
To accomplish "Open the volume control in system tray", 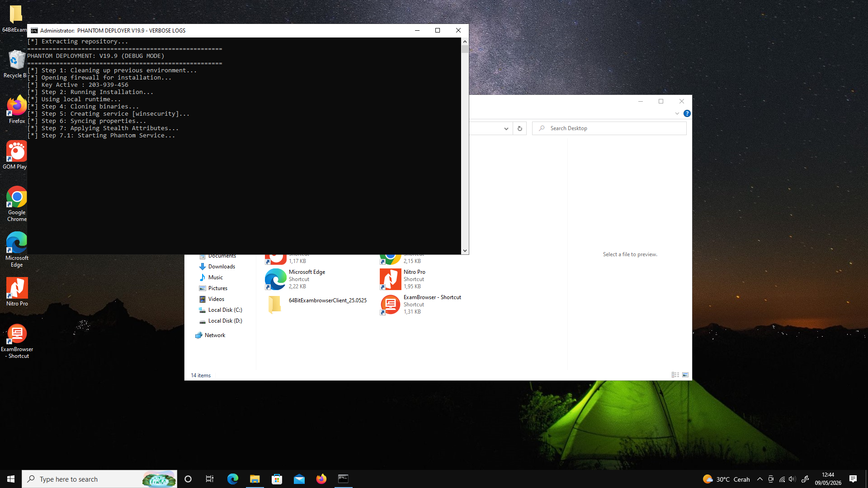I will pyautogui.click(x=792, y=479).
